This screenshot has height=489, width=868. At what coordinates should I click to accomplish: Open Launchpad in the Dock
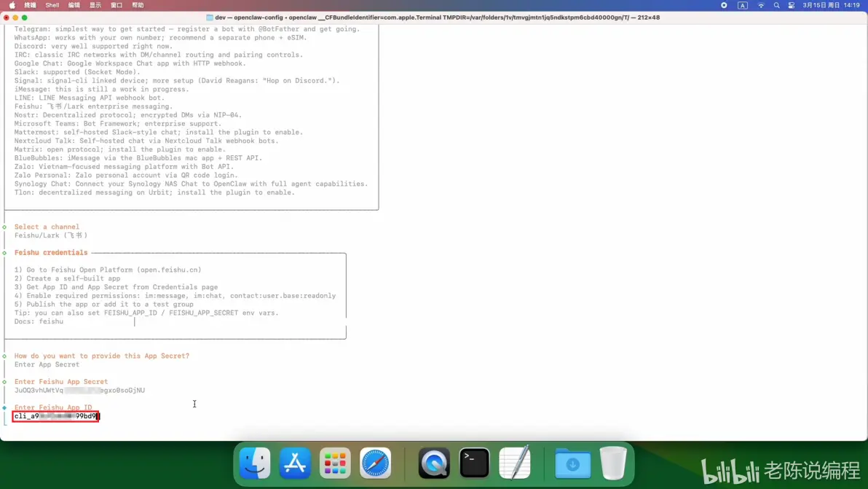coord(335,463)
